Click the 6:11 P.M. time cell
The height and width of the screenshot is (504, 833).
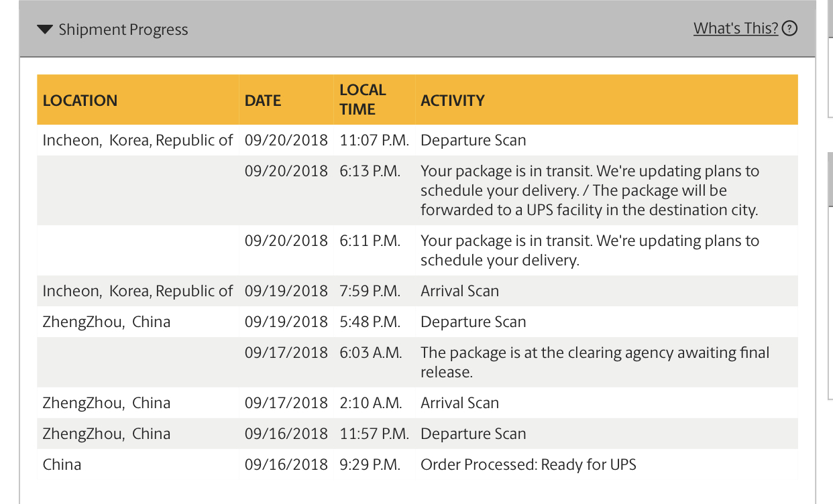click(x=370, y=241)
